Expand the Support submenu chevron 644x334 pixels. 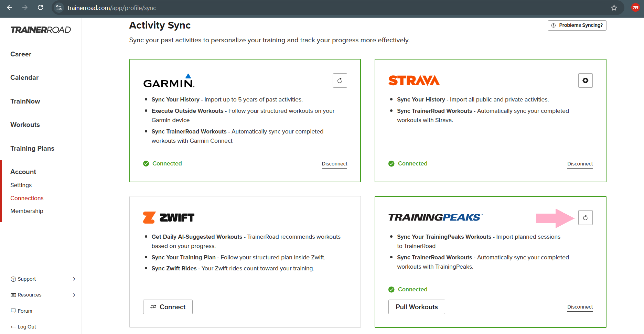[74, 279]
